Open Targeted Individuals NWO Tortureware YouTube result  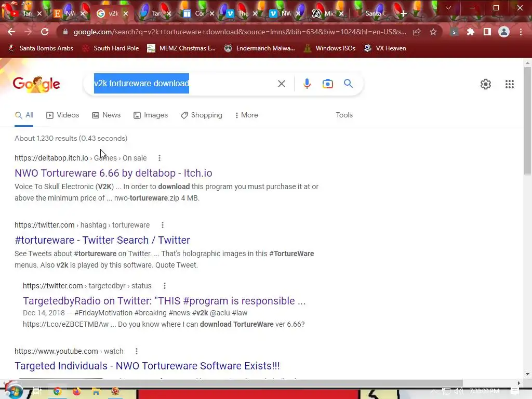coord(147,366)
